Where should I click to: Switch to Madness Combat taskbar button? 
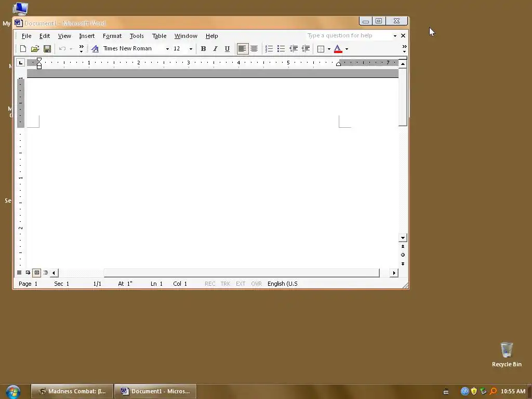coord(72,391)
